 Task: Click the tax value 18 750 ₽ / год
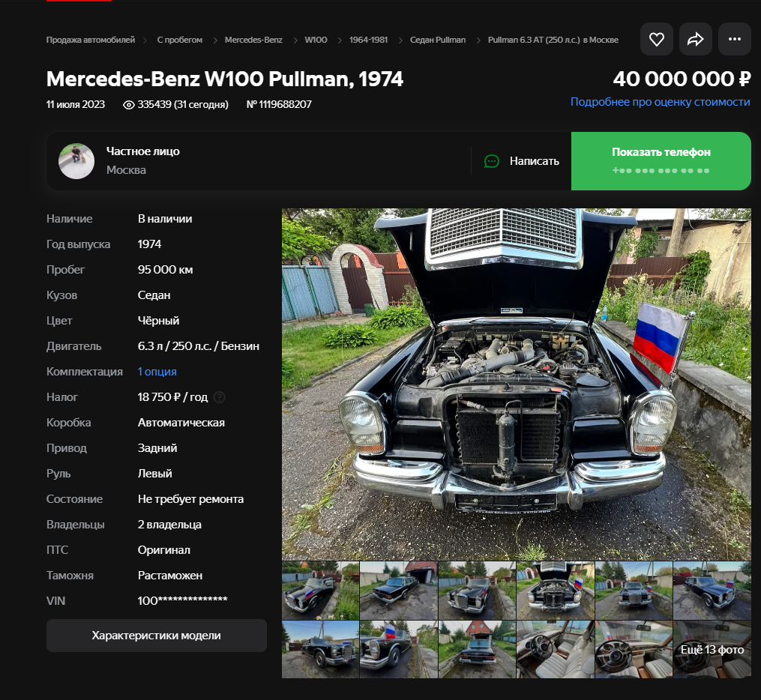point(172,397)
